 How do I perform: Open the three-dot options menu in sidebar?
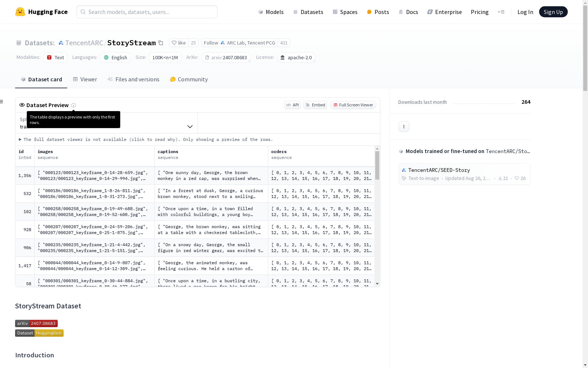[x=404, y=127]
